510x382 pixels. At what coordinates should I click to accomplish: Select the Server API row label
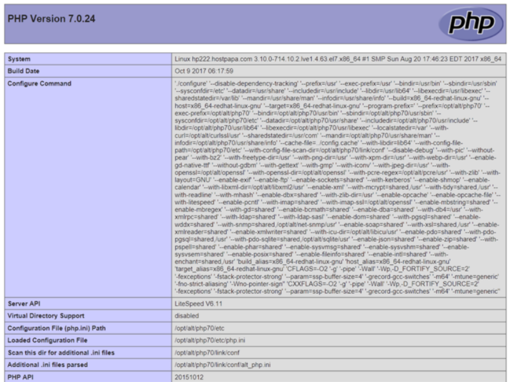pos(24,304)
